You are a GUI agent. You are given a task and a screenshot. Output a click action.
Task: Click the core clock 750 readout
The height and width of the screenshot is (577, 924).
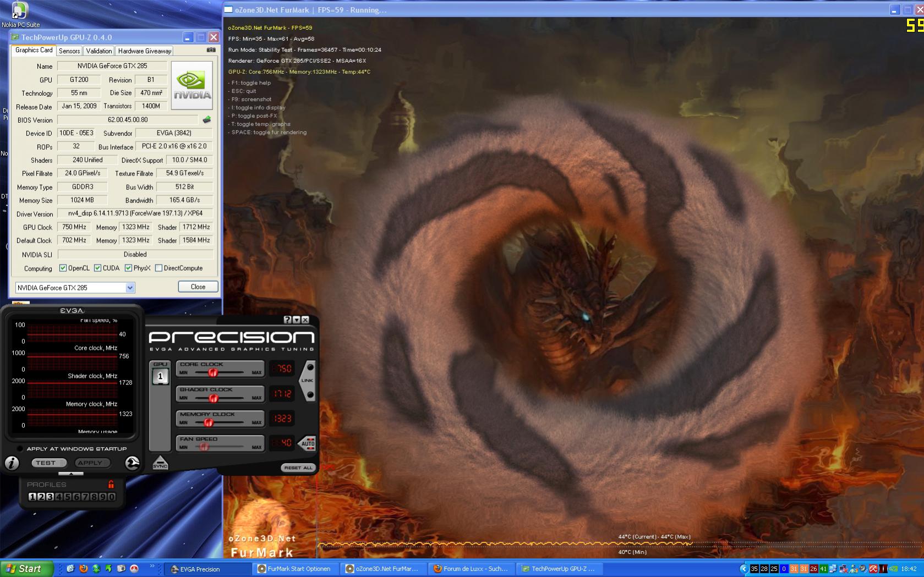coord(282,369)
